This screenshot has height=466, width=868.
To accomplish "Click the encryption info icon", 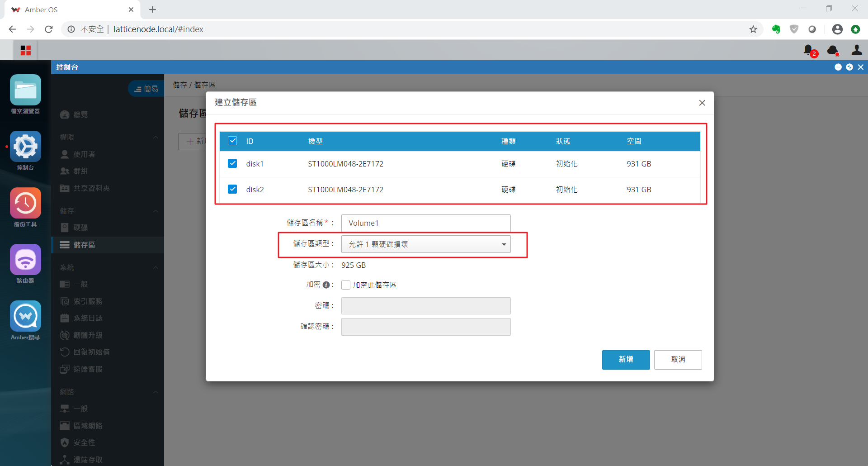I will (326, 285).
